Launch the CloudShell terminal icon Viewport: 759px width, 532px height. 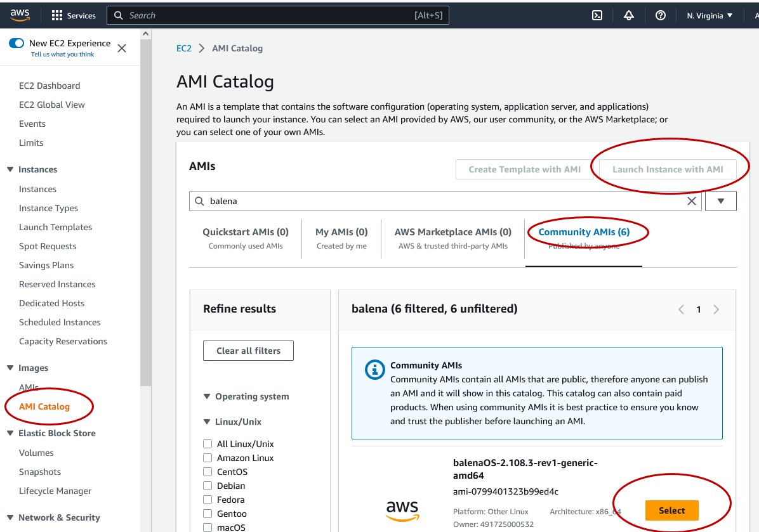click(x=597, y=15)
